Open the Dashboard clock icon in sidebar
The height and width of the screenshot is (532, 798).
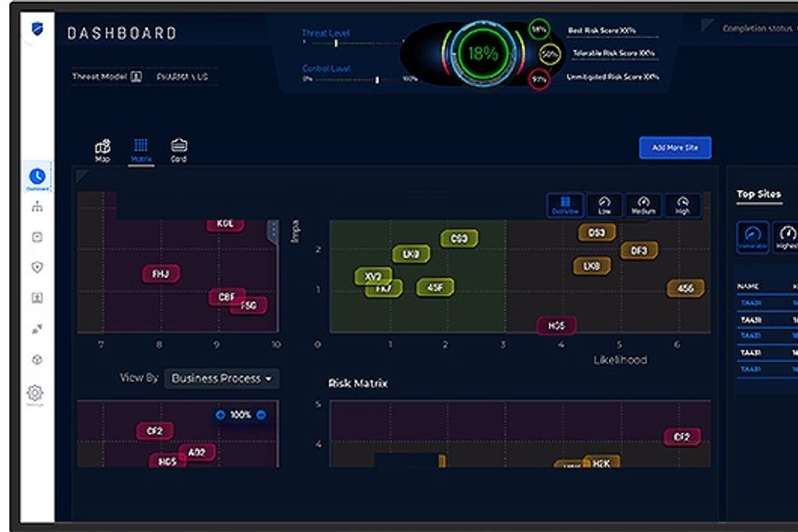tap(37, 177)
